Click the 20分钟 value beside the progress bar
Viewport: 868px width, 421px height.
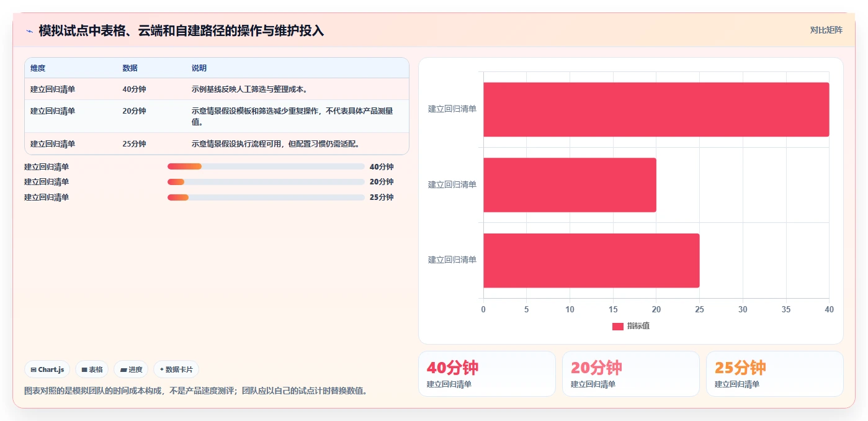pyautogui.click(x=382, y=182)
